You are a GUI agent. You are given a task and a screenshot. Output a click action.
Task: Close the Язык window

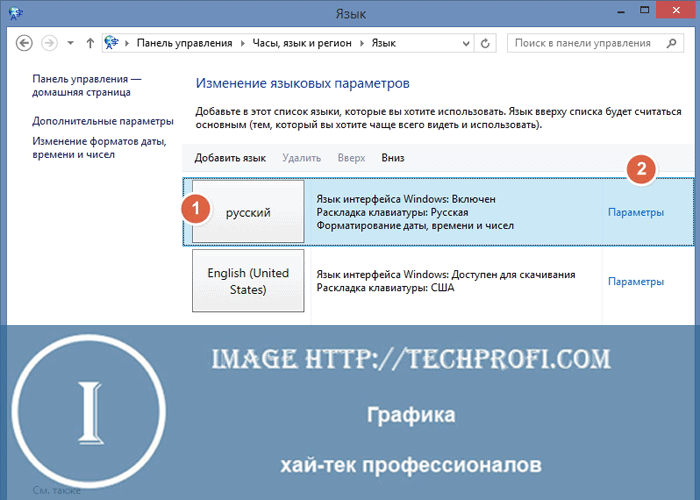(x=676, y=10)
